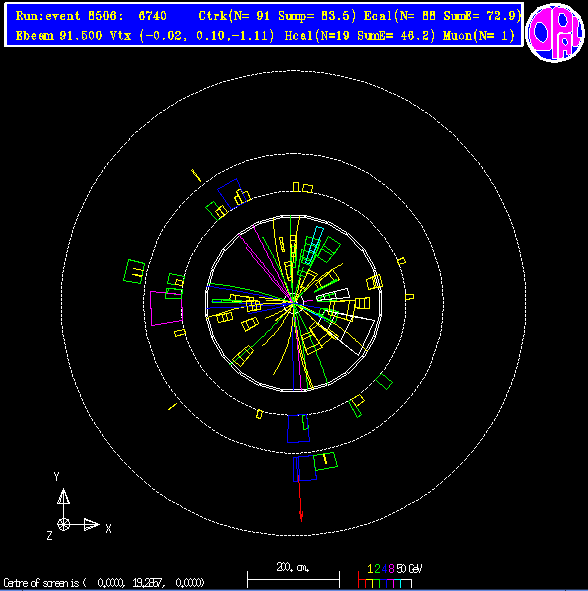Click the Centre of screen coordinates text

pos(104,583)
